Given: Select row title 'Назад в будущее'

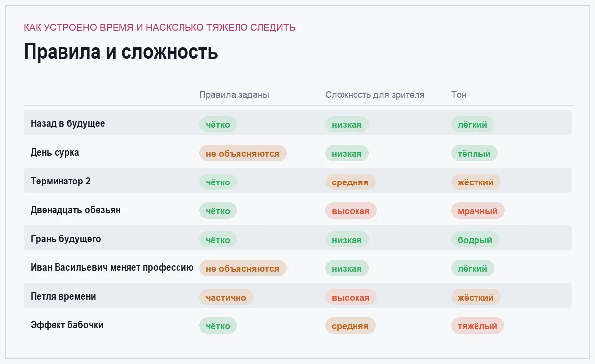Looking at the screenshot, I should pos(68,123).
